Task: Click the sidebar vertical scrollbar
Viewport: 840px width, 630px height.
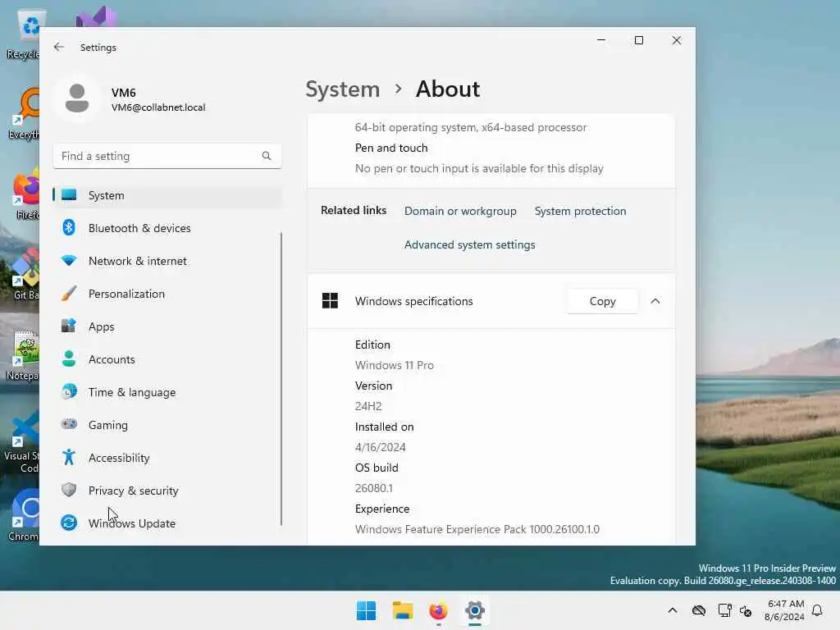Action: [x=281, y=379]
